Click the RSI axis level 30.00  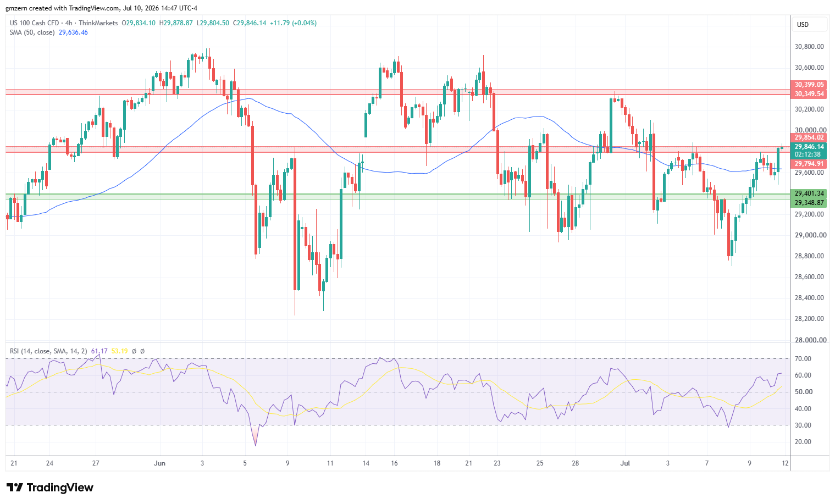click(x=803, y=425)
